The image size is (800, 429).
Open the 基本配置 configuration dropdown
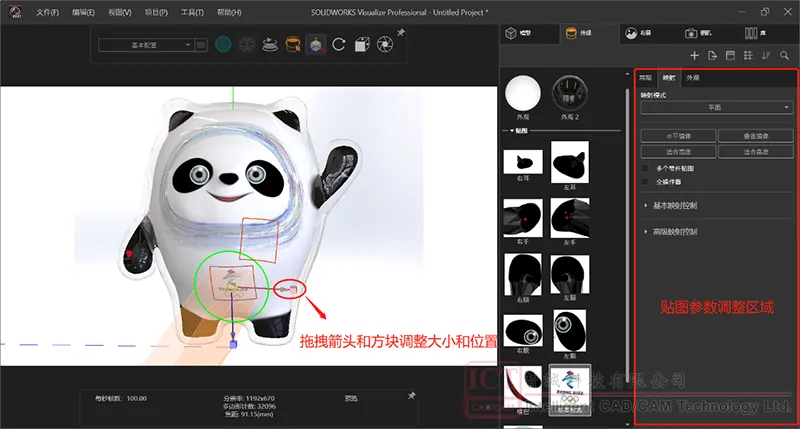click(x=145, y=45)
